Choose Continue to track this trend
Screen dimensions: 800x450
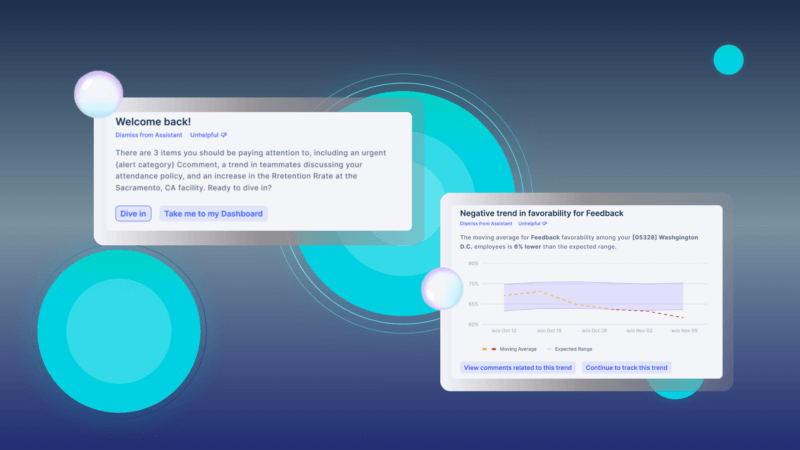coord(627,368)
